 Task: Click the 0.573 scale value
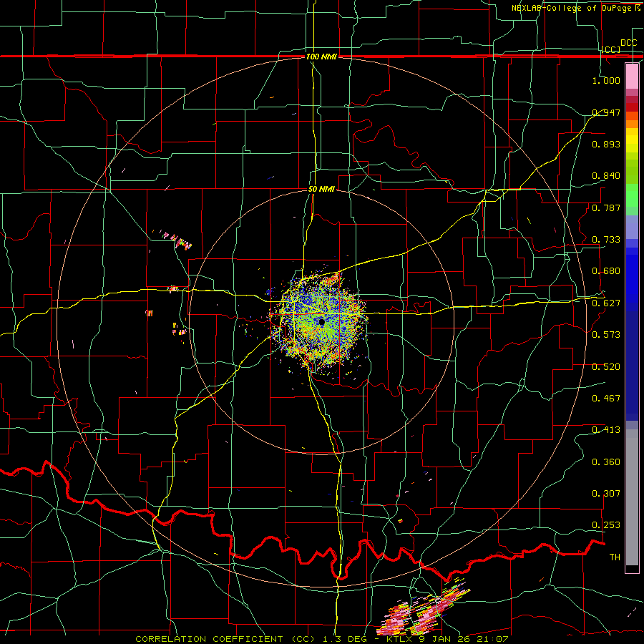606,334
